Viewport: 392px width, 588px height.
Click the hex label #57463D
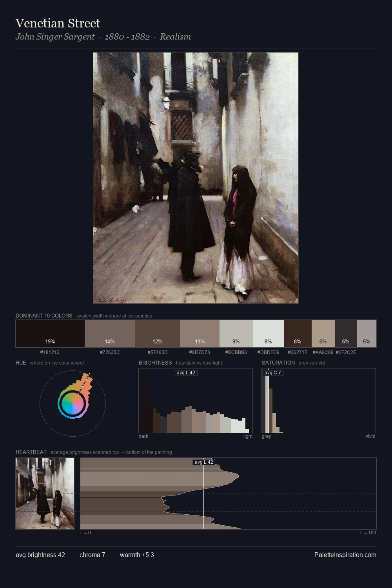[x=158, y=352]
